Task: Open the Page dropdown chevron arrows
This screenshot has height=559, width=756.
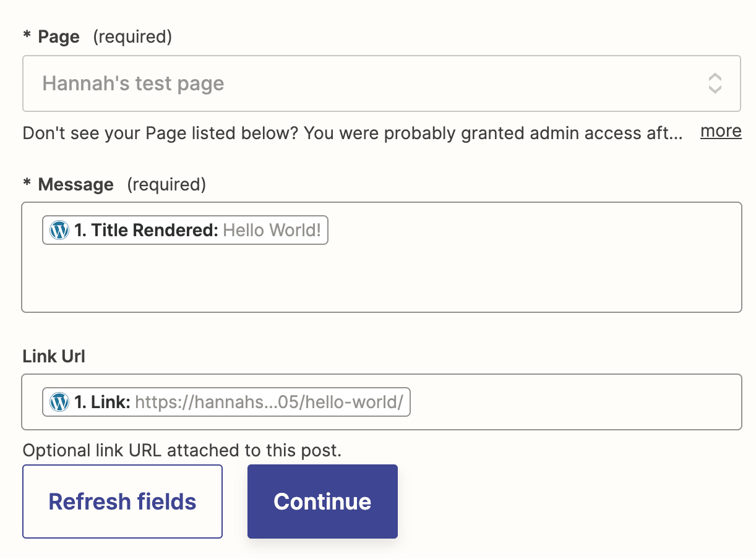Action: [715, 83]
